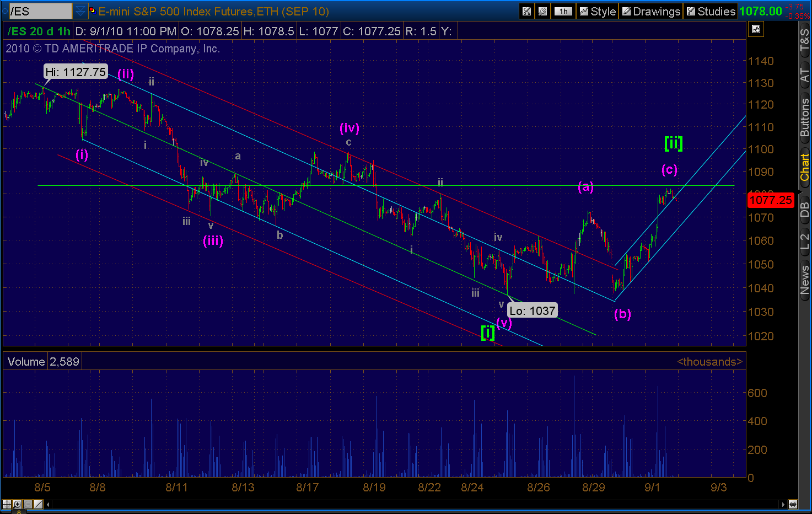Click the magenta (ii) wave label
The height and width of the screenshot is (514, 812).
[x=126, y=74]
